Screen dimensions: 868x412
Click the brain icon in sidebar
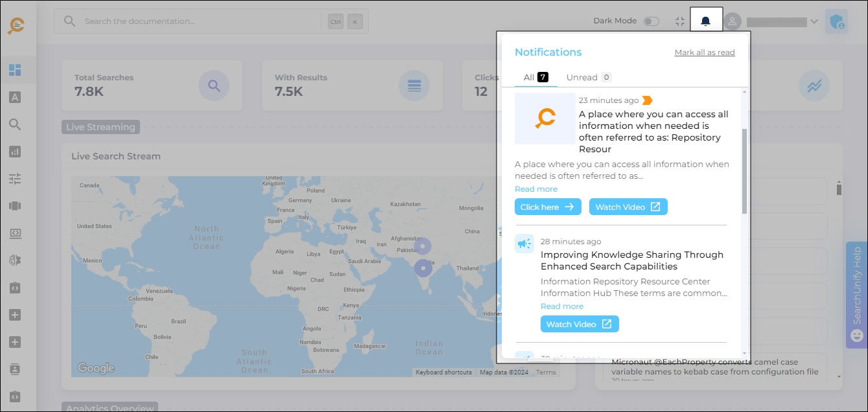click(x=15, y=260)
